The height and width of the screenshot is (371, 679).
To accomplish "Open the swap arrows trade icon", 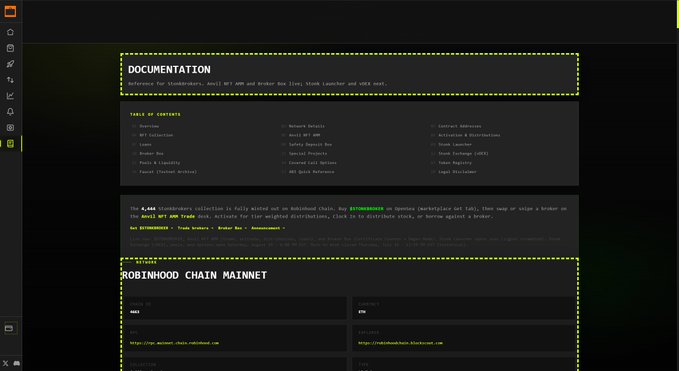I will [x=10, y=80].
